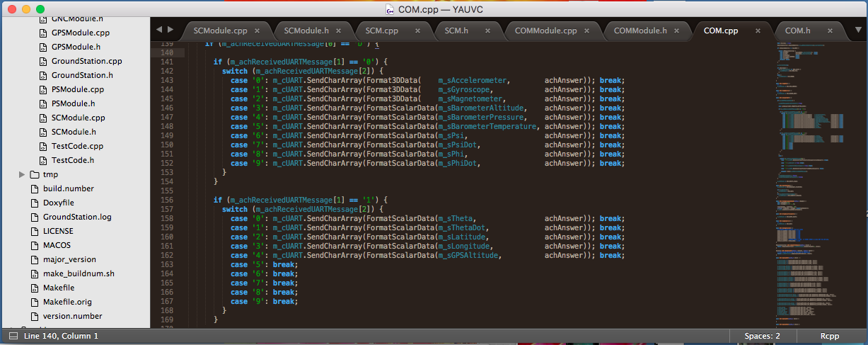Image resolution: width=868 pixels, height=345 pixels.
Task: Open GroundStation.h from the sidebar
Action: tap(82, 75)
